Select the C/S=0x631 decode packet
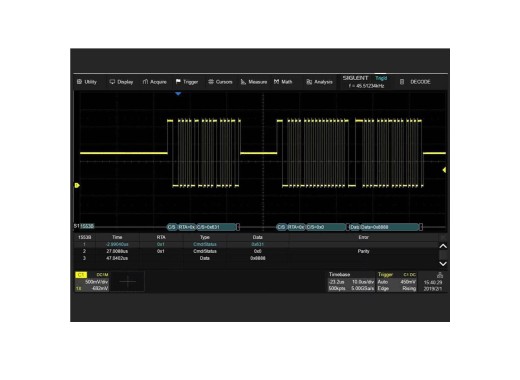 (x=216, y=227)
